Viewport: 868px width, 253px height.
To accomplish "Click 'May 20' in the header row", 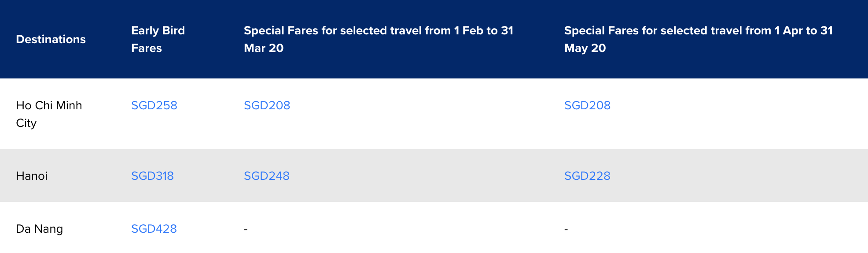I will [x=585, y=48].
